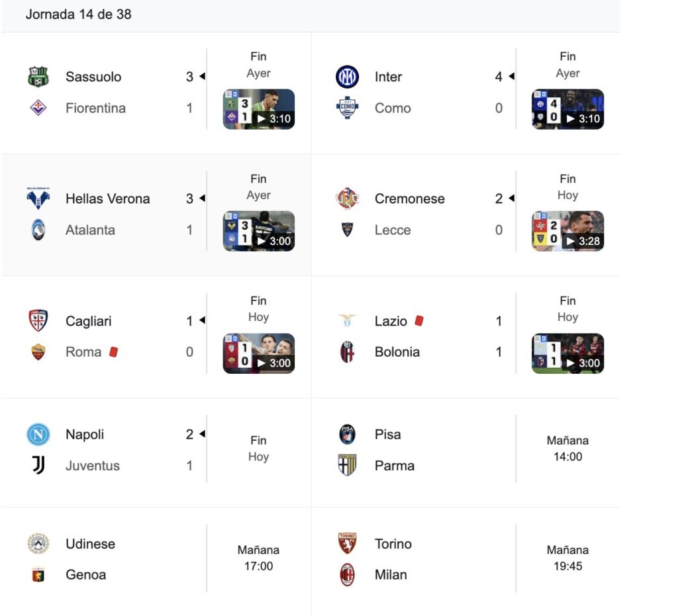Click the red card indicator next to Roma
Viewport: 678px width, 616px height.
click(113, 352)
